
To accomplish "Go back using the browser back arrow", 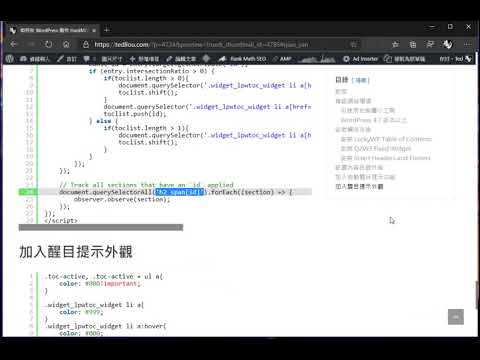I will pos(13,44).
